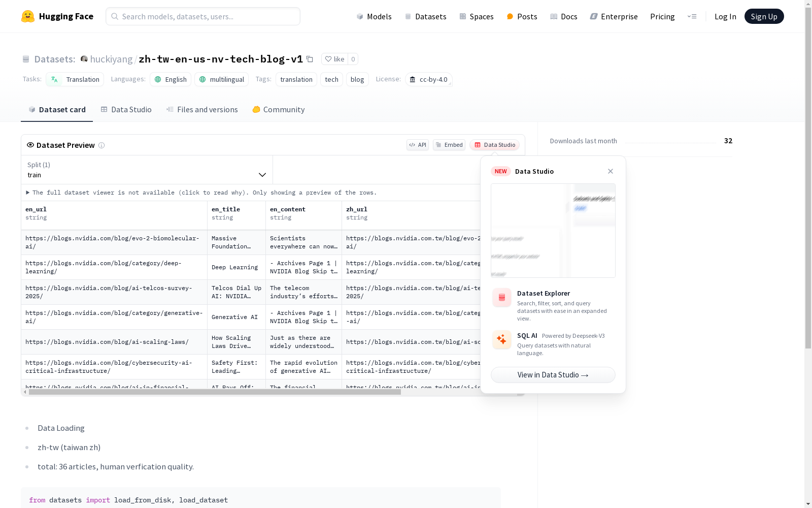Click the cc-by-4.0 license tag
The image size is (812, 508).
tap(429, 79)
